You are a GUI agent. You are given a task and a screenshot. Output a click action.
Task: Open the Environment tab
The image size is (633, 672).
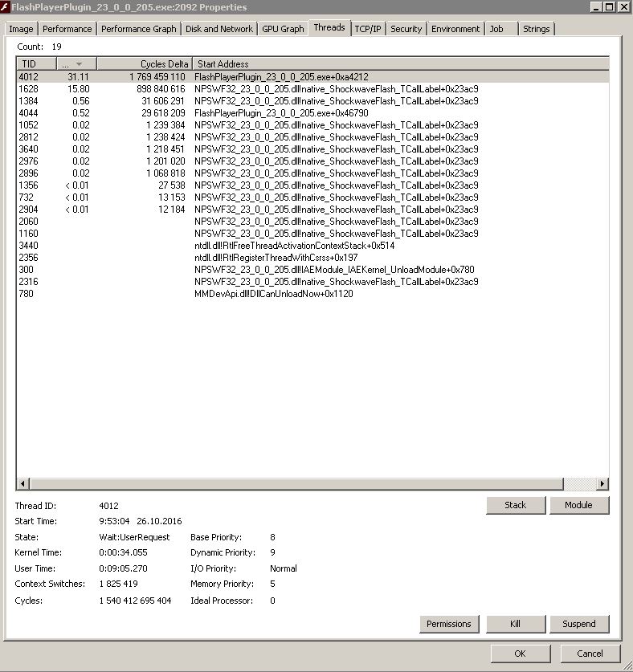455,29
